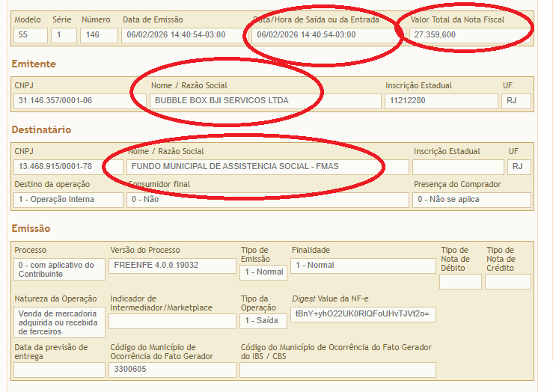The image size is (553, 392).
Task: Click the Destinatário Nome / Razão Social label
Action: click(166, 152)
